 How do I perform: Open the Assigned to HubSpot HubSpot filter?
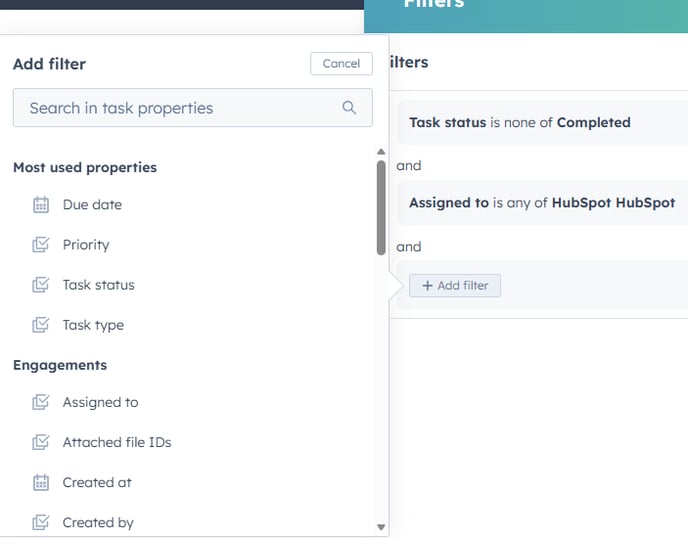pyautogui.click(x=542, y=203)
